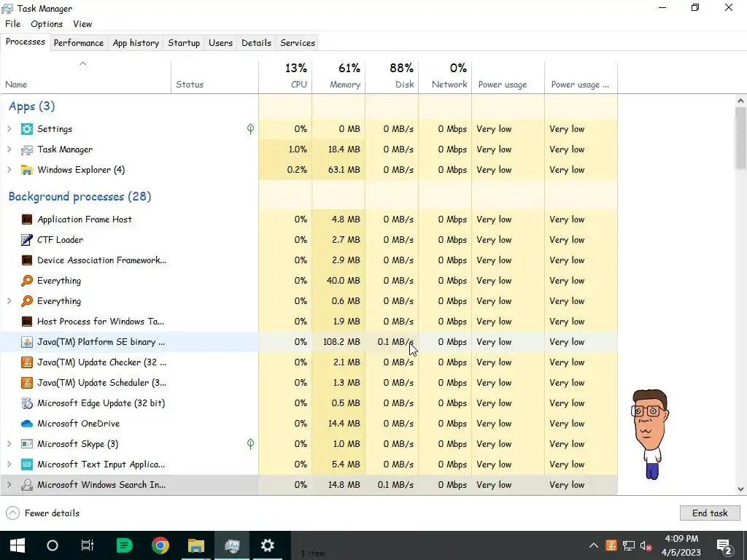Click the Apps (3) group heading
Viewport: 747px width, 560px height.
(x=32, y=106)
